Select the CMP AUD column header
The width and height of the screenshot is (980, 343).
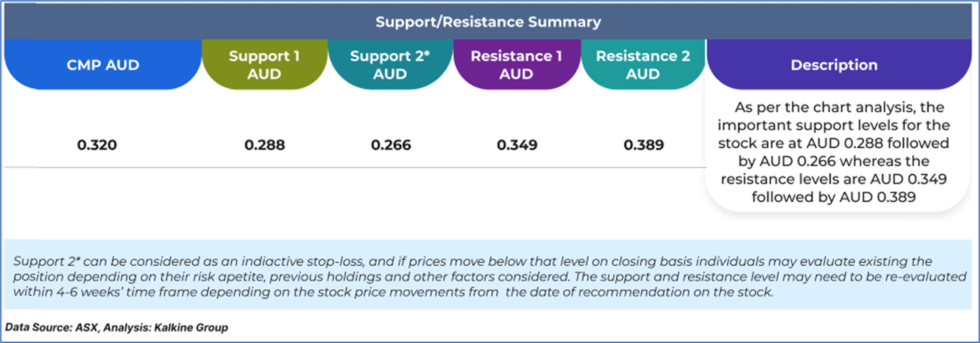point(104,65)
